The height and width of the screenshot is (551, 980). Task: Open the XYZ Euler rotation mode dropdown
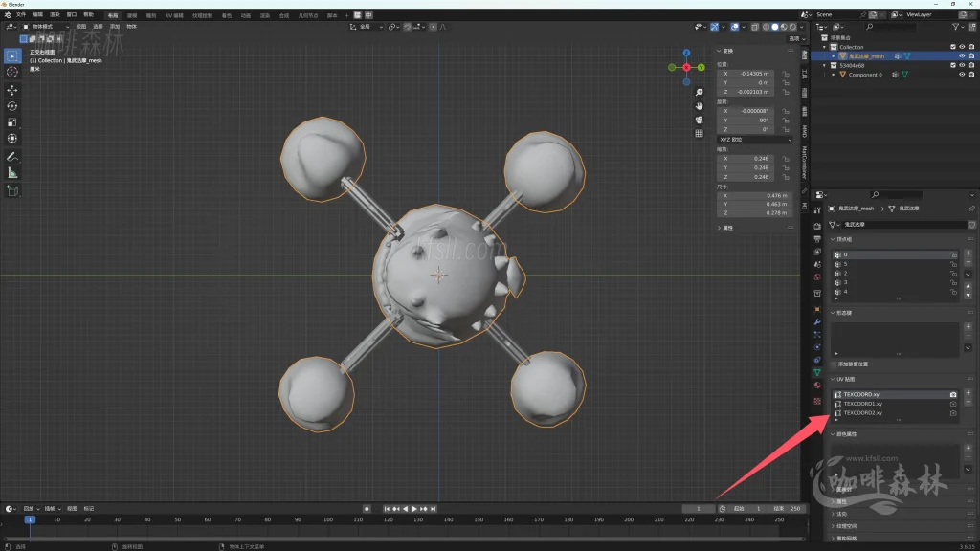coord(754,140)
